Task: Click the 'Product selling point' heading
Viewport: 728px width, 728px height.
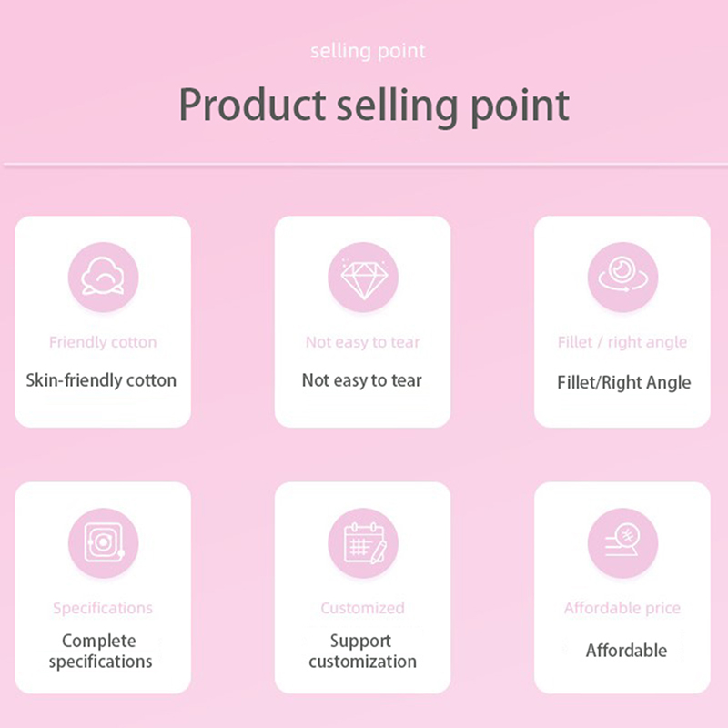Action: coord(373,106)
